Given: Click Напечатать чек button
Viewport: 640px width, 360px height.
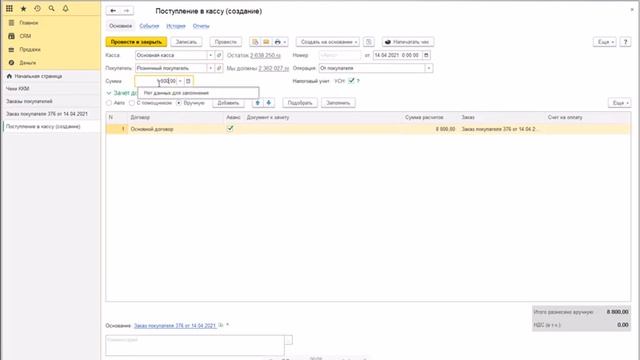Looking at the screenshot, I should coord(408,42).
